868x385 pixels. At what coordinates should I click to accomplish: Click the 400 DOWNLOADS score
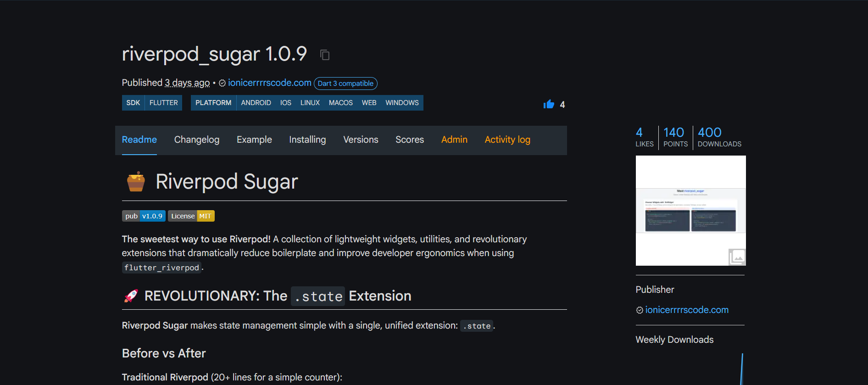click(x=719, y=137)
